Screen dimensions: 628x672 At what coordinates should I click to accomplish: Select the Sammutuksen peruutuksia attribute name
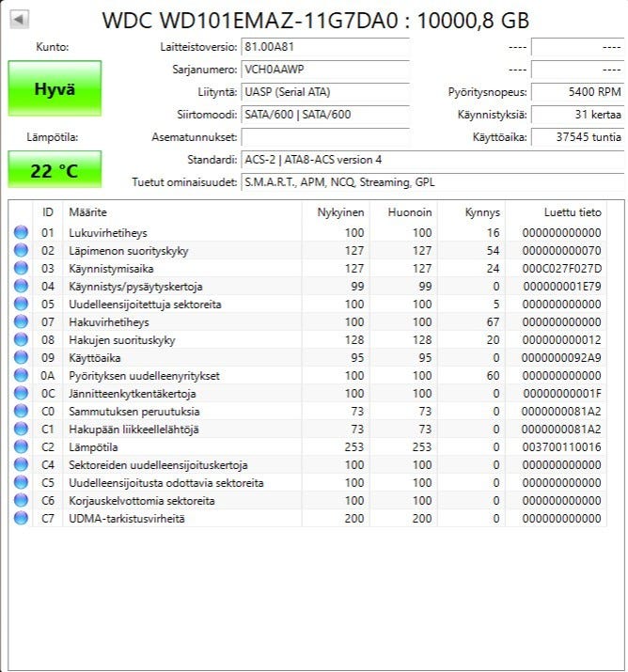coord(134,412)
